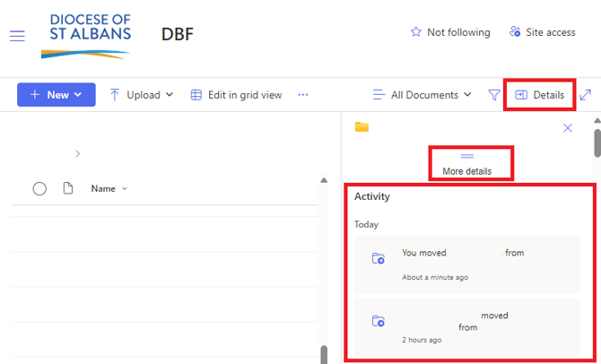
Task: Click the New button
Action: click(56, 95)
